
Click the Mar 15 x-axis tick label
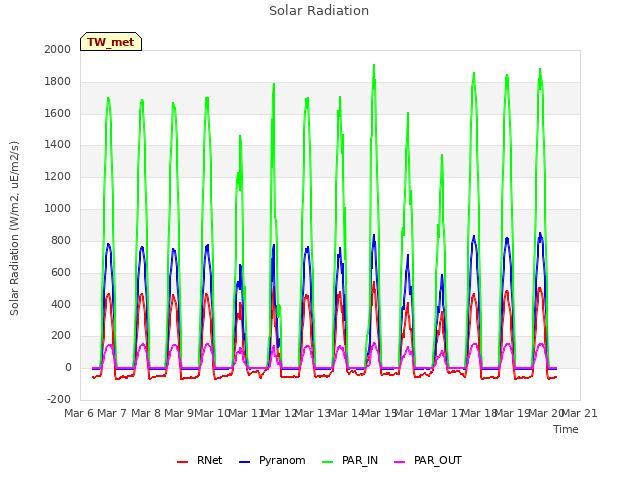click(379, 413)
